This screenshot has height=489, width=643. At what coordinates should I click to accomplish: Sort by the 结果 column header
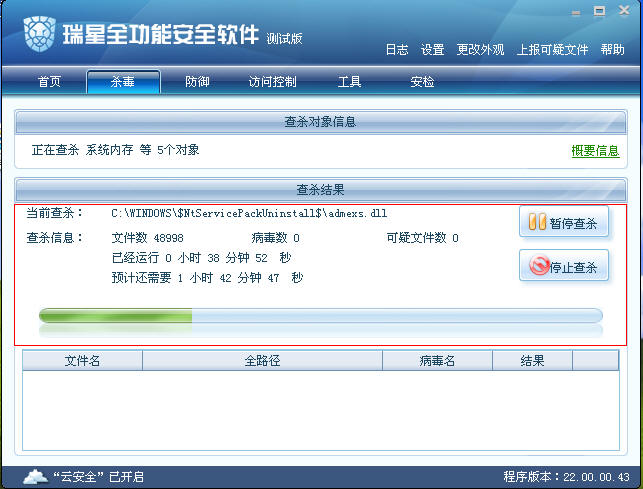(x=532, y=361)
